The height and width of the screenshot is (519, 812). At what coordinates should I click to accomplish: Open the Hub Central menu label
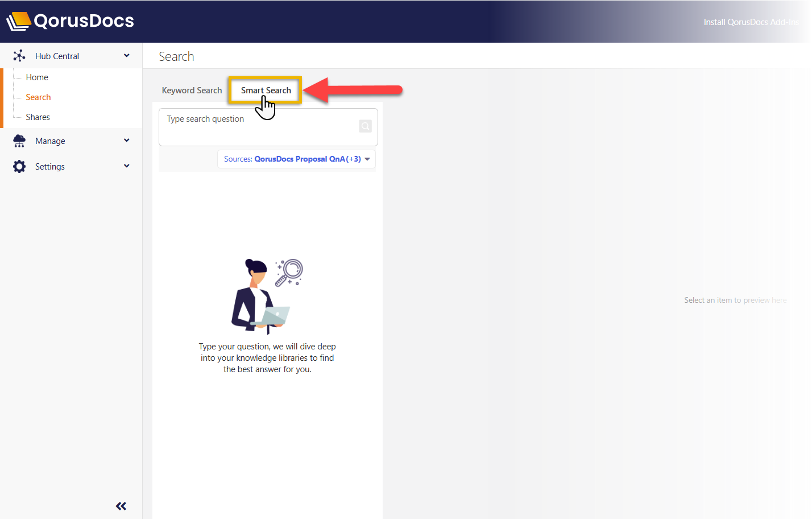pos(57,56)
